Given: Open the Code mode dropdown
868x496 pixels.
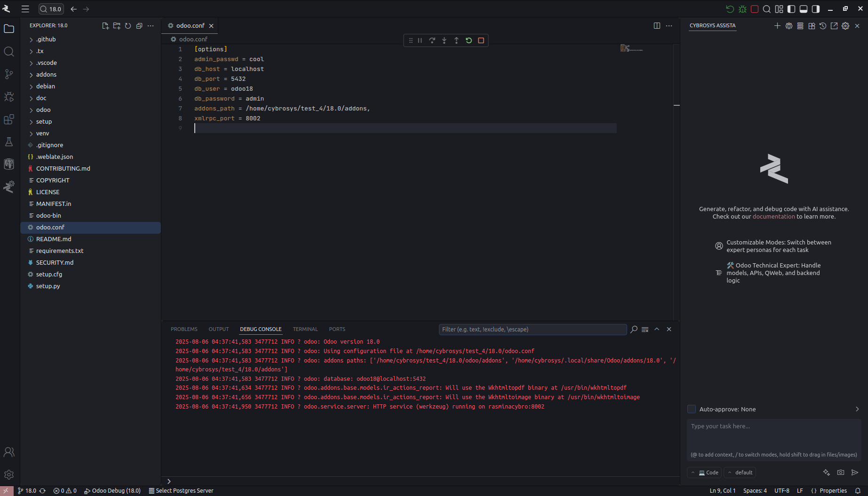Looking at the screenshot, I should point(705,472).
